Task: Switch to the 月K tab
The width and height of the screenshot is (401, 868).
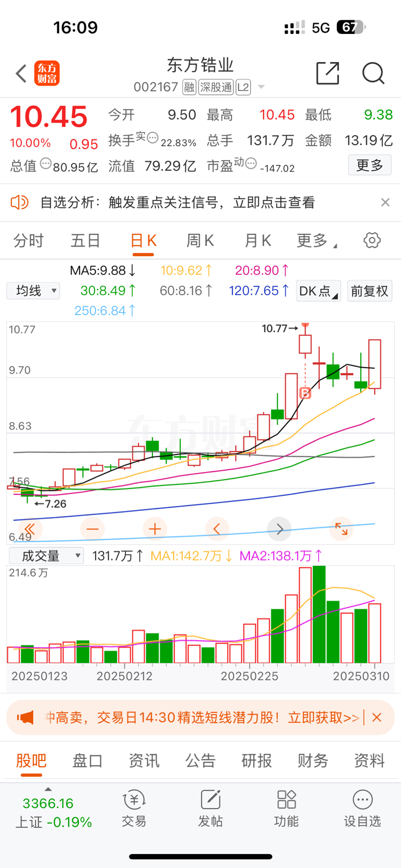Action: click(x=257, y=241)
